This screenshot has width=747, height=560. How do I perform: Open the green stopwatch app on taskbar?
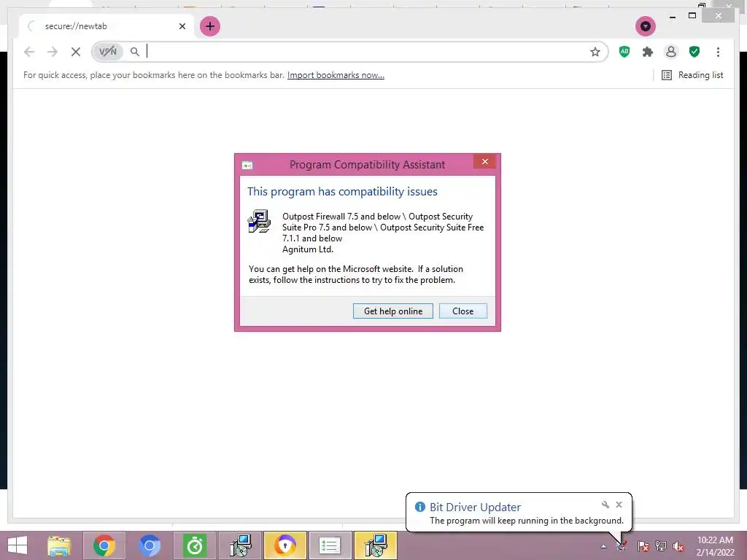(x=194, y=545)
